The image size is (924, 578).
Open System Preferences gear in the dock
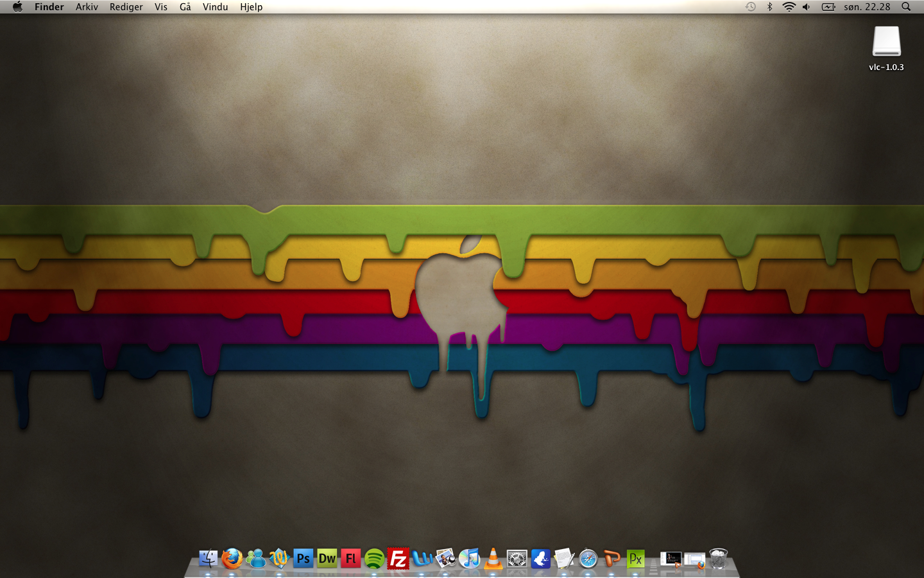pyautogui.click(x=517, y=559)
